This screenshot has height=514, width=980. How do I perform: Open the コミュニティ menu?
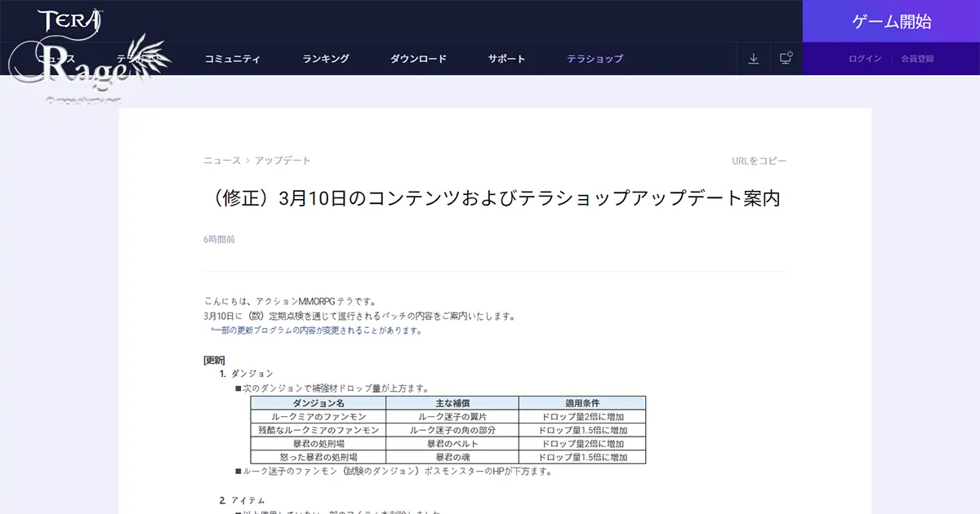point(233,59)
